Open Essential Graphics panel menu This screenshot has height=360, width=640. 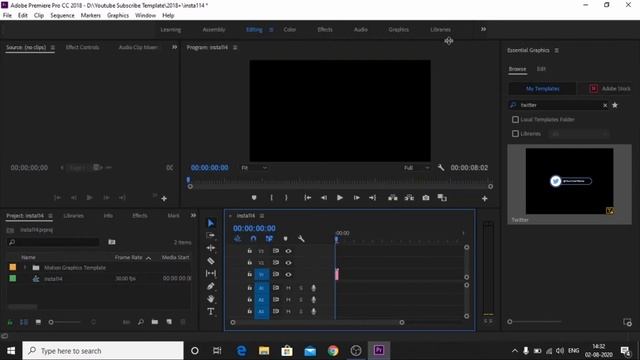pyautogui.click(x=556, y=50)
